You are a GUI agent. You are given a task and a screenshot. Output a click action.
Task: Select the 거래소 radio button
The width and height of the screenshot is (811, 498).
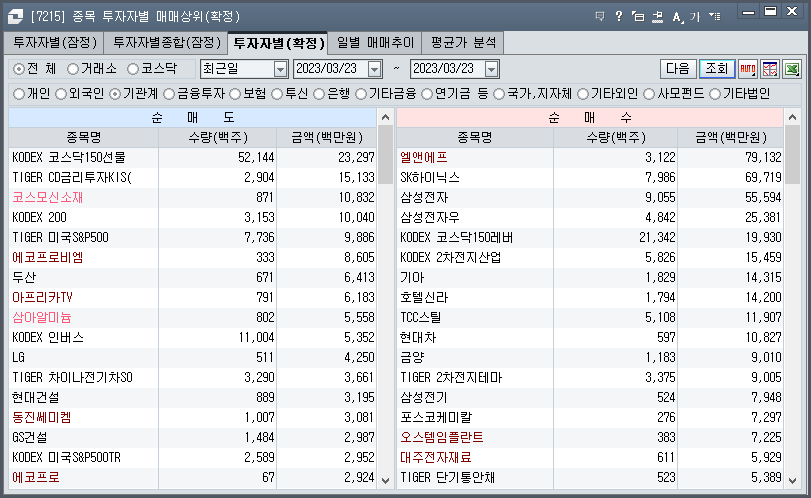[x=73, y=69]
